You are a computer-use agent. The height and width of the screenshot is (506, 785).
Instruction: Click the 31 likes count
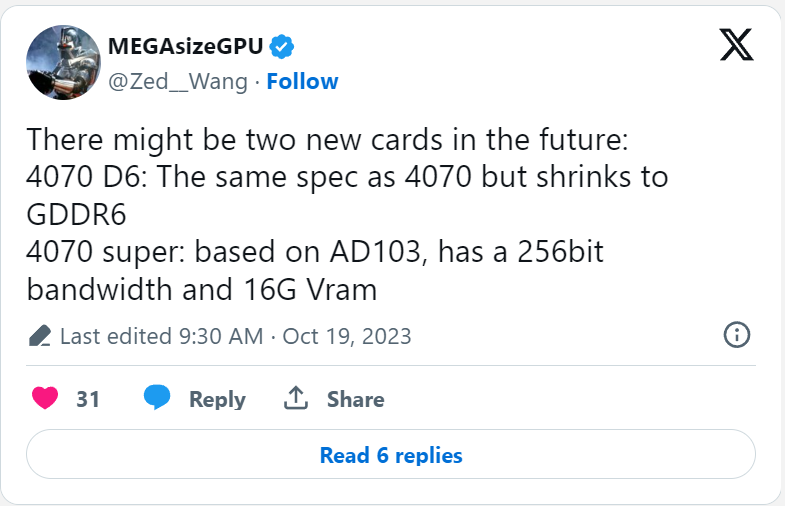pos(88,399)
